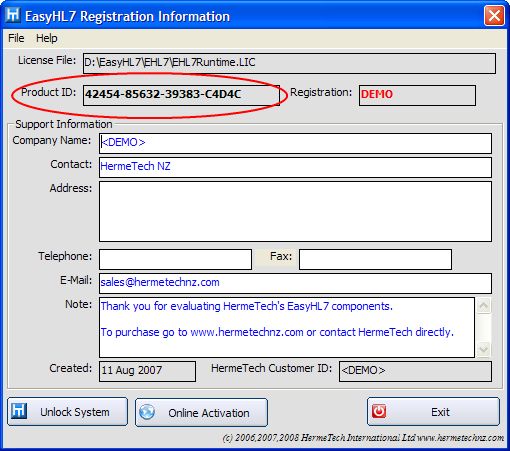Click the Created date field
510x451 pixels.
tap(147, 371)
